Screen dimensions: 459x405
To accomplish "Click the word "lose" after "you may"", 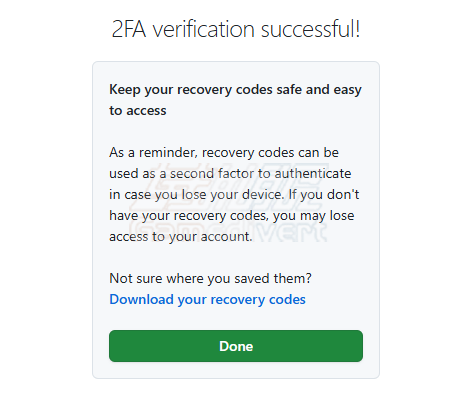I will pos(342,215).
